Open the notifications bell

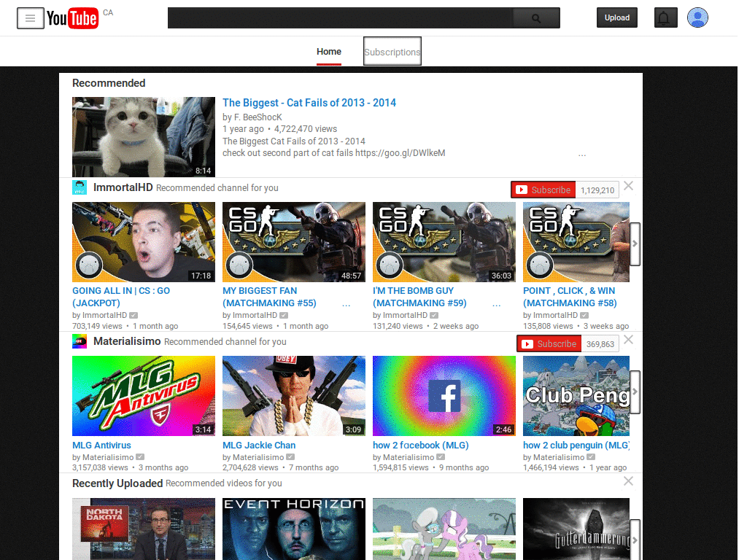click(x=665, y=18)
